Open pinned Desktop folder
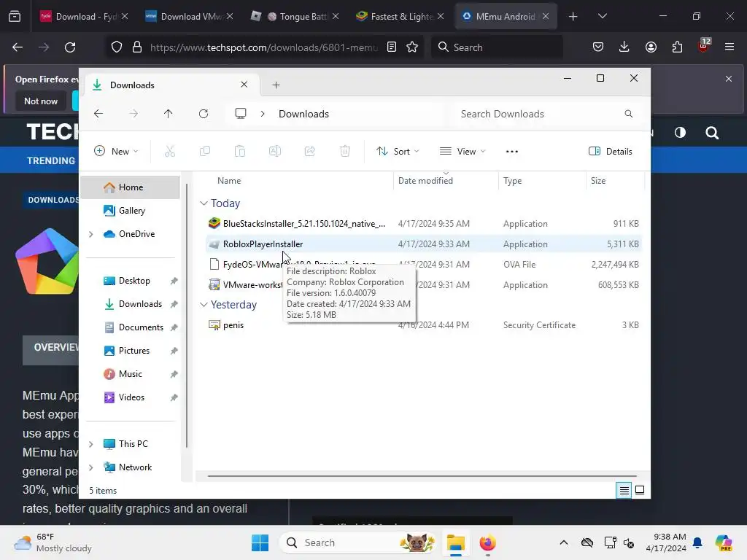This screenshot has height=560, width=747. pyautogui.click(x=131, y=281)
